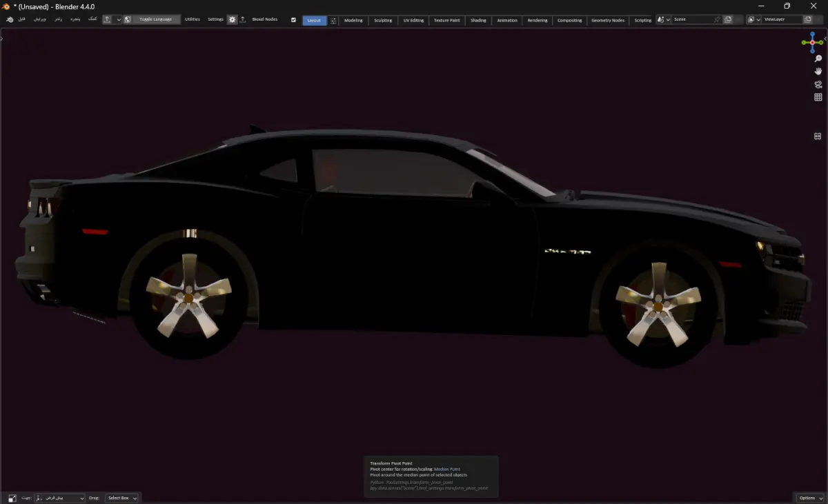Select the Layout workspace tab
Viewport: 828px width, 504px height.
(315, 21)
